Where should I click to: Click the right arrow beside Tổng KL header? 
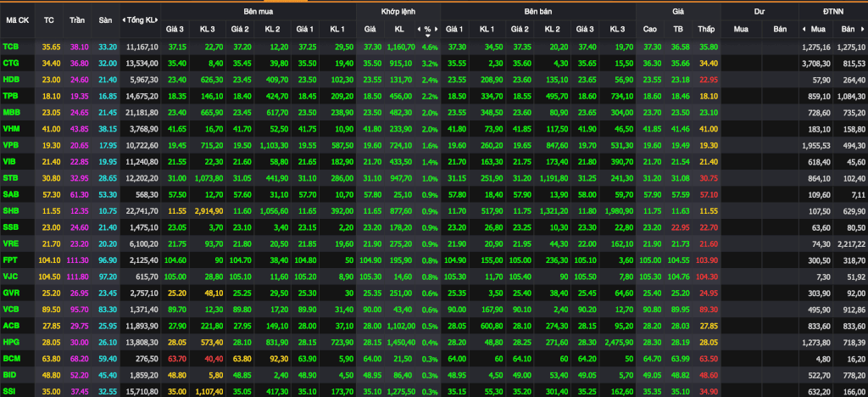pyautogui.click(x=158, y=20)
